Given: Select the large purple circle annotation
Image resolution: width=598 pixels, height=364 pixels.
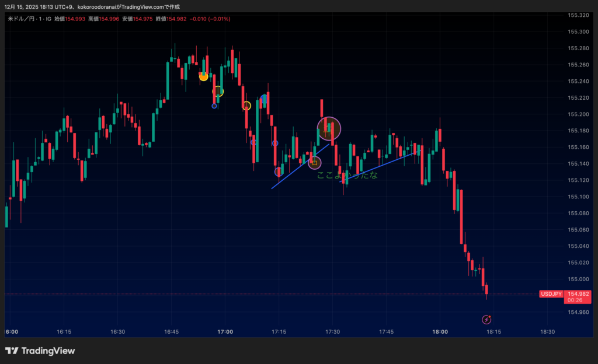Looking at the screenshot, I should pos(329,128).
